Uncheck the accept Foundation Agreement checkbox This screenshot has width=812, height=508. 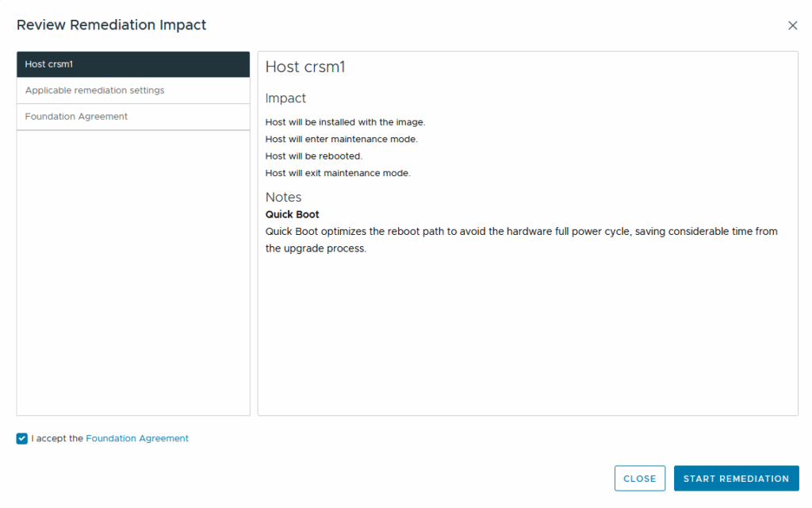tap(21, 438)
